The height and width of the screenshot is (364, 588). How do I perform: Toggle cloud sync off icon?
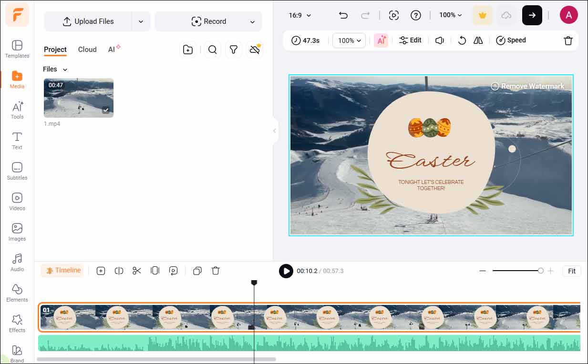pyautogui.click(x=254, y=50)
